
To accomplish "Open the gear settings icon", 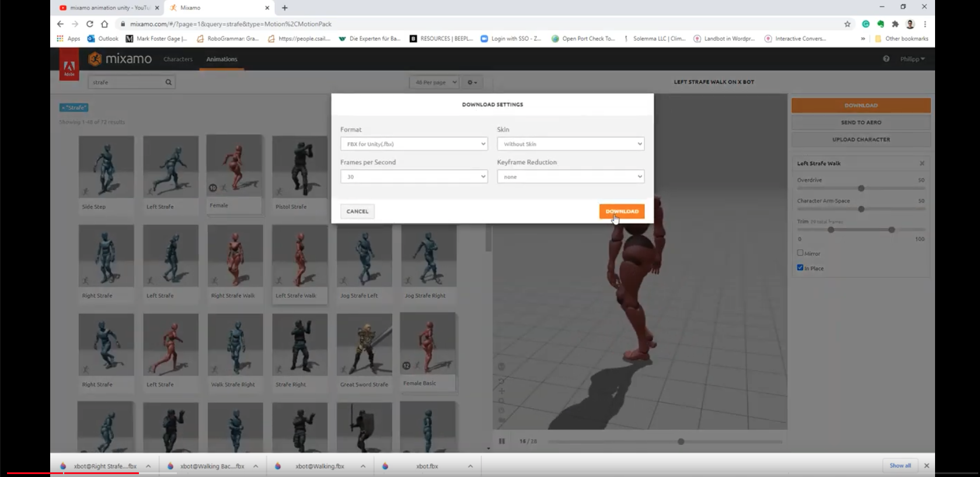I will point(472,82).
